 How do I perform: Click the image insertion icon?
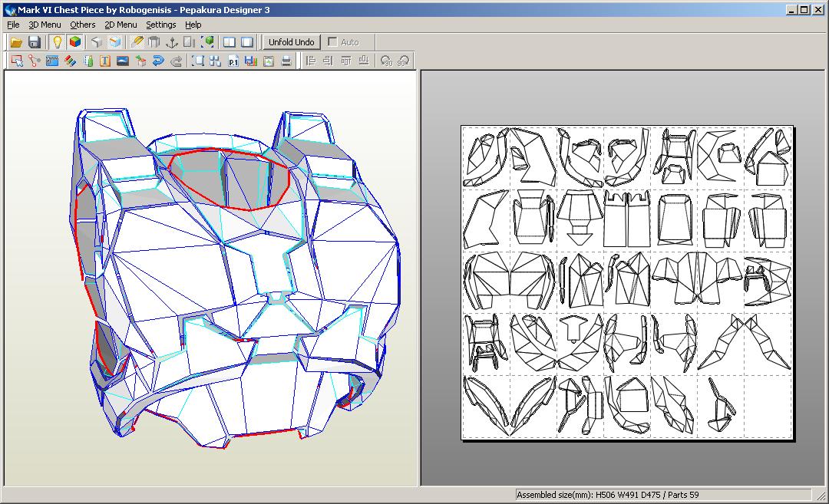click(x=121, y=61)
